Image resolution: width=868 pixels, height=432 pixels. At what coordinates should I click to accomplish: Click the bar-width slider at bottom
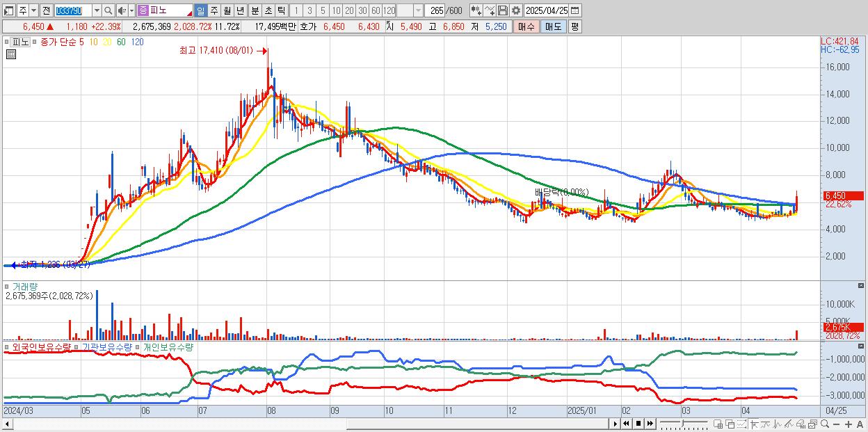(x=684, y=424)
